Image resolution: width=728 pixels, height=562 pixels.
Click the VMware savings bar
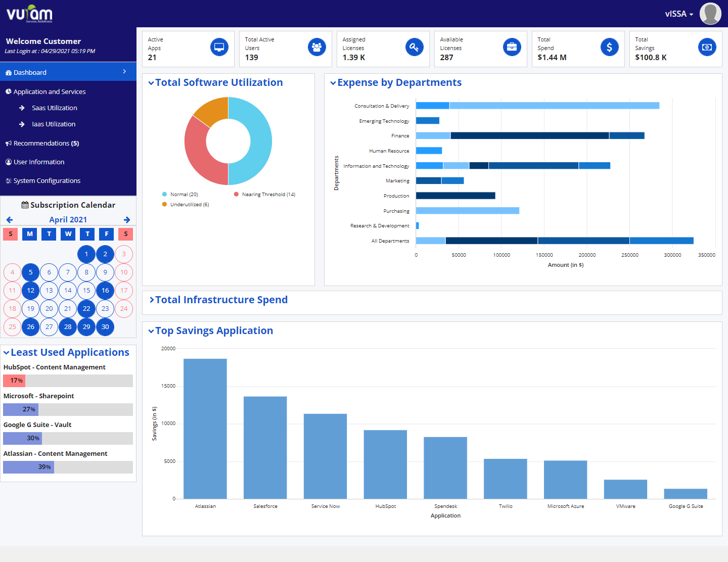tap(625, 489)
